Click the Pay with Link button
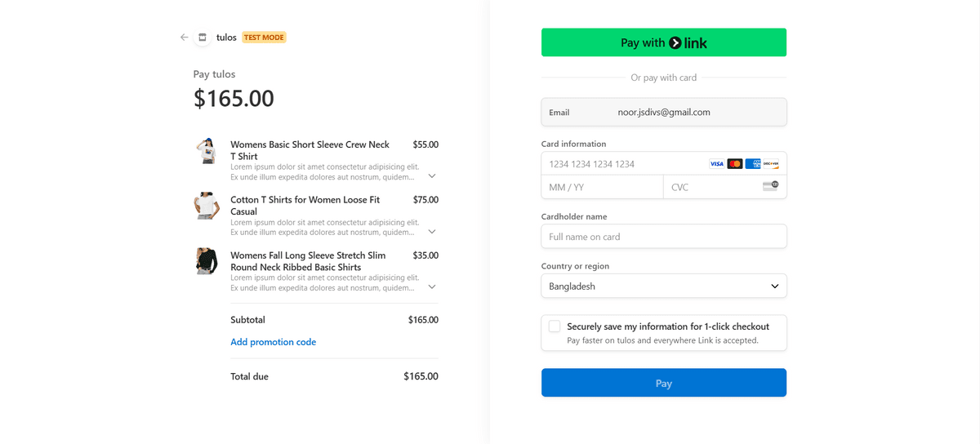The image size is (980, 444). pos(663,42)
